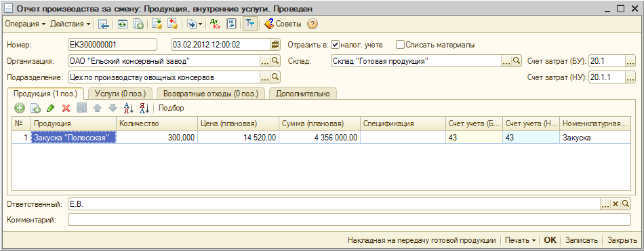
Task: Select the Закуска "Полесская" product cell
Action: click(x=74, y=138)
